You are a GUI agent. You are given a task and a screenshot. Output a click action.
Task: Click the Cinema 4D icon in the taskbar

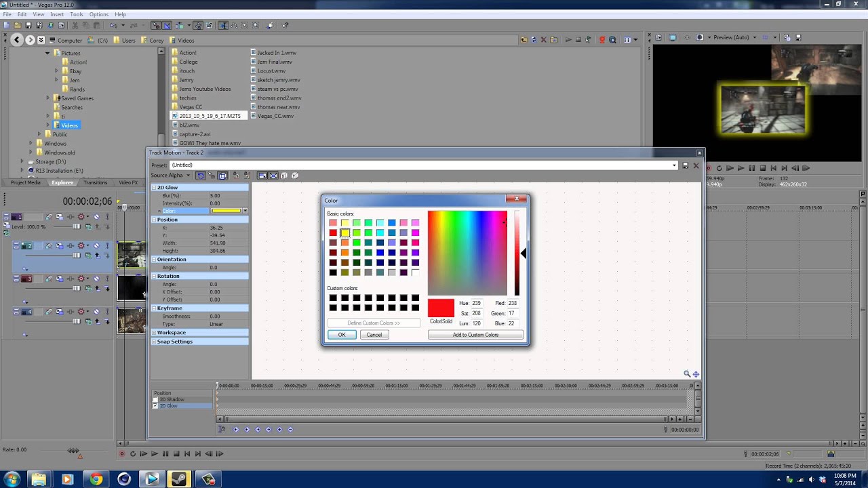[x=124, y=479]
